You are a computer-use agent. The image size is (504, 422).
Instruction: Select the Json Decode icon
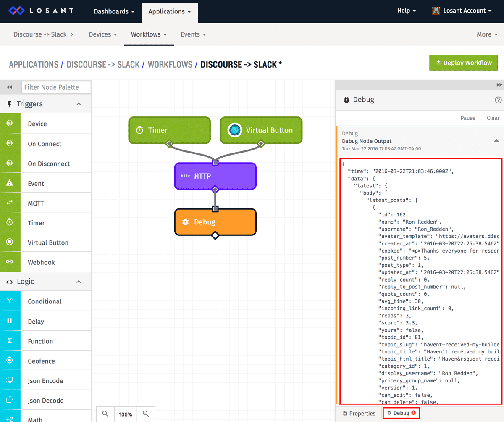click(x=10, y=400)
